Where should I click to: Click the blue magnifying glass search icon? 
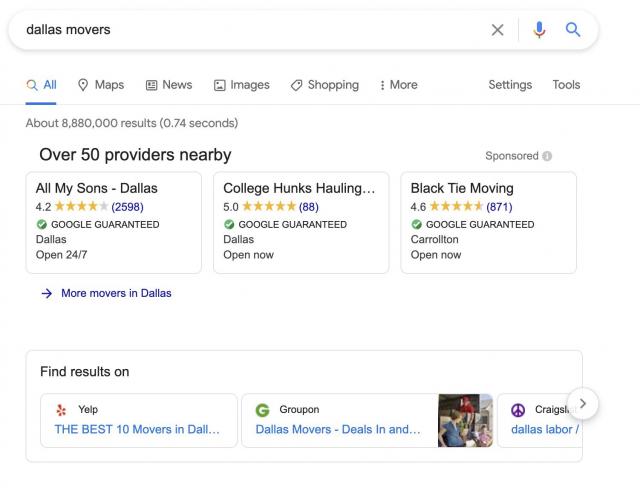pos(573,29)
